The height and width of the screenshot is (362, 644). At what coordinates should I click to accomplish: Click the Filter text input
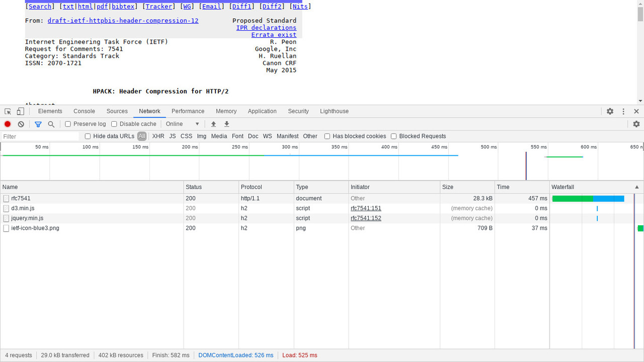[40, 137]
